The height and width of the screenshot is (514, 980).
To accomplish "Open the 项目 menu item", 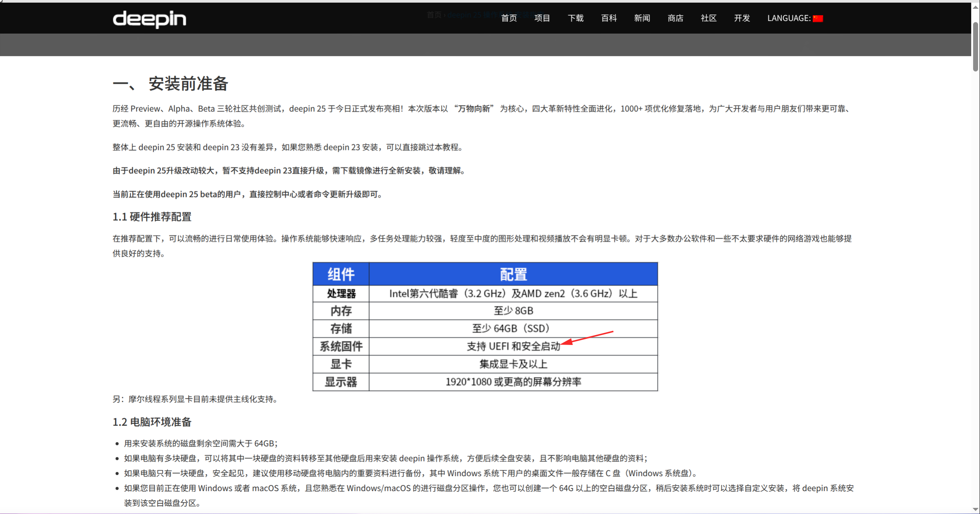I will [x=542, y=18].
